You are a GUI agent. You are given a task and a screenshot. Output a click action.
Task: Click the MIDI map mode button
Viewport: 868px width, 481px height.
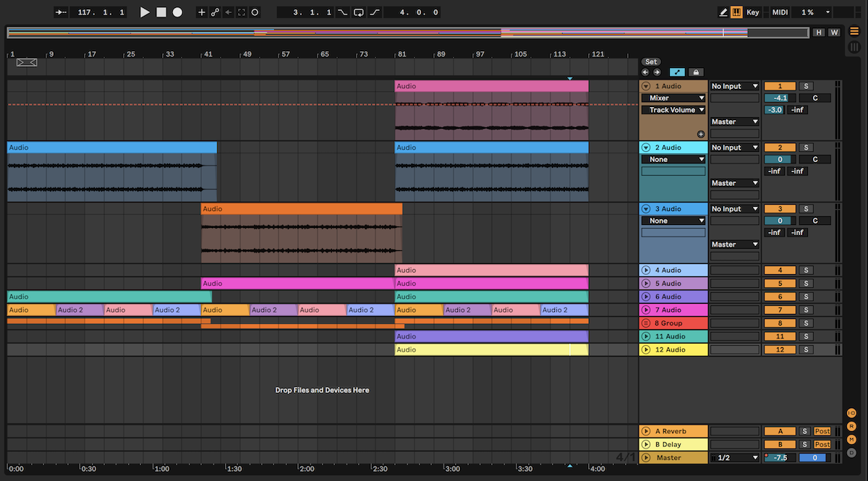click(x=780, y=12)
